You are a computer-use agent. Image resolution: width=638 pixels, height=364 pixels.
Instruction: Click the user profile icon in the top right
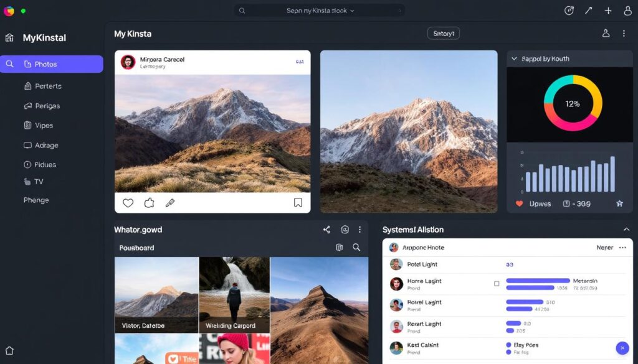[627, 11]
